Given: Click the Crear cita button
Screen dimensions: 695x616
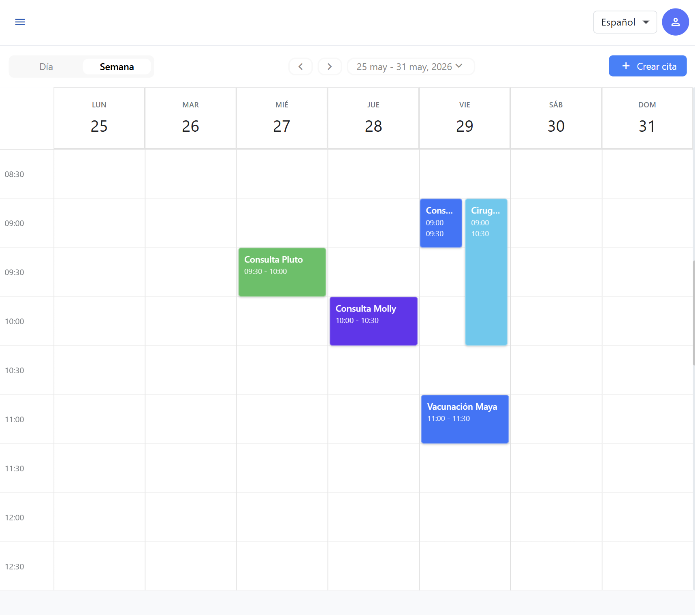Looking at the screenshot, I should pyautogui.click(x=648, y=66).
